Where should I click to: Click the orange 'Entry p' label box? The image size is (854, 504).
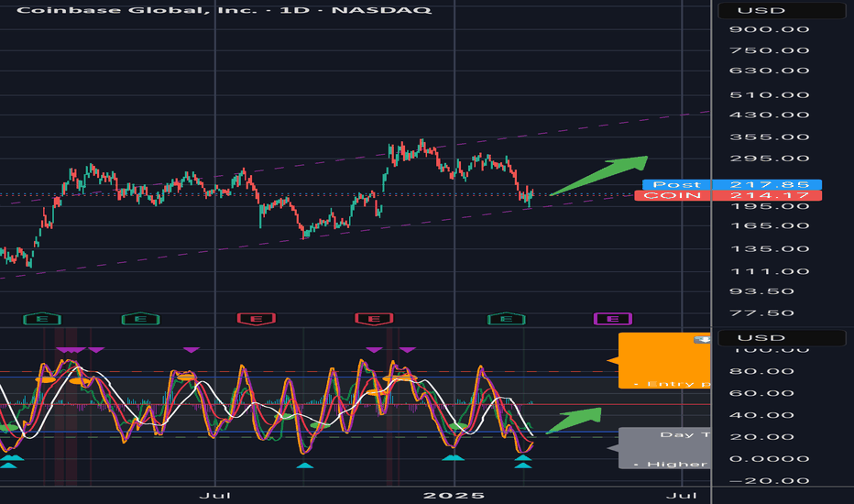pos(664,361)
